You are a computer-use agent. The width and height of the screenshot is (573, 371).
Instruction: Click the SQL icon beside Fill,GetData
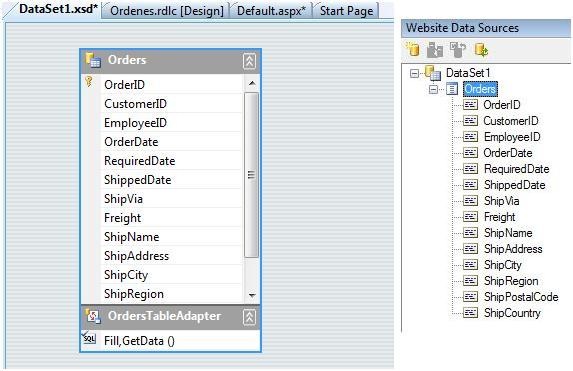point(89,338)
